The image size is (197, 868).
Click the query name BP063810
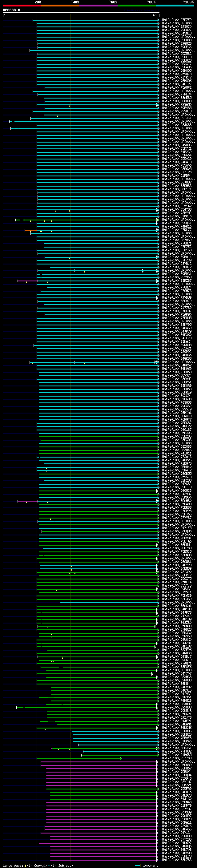[11, 10]
